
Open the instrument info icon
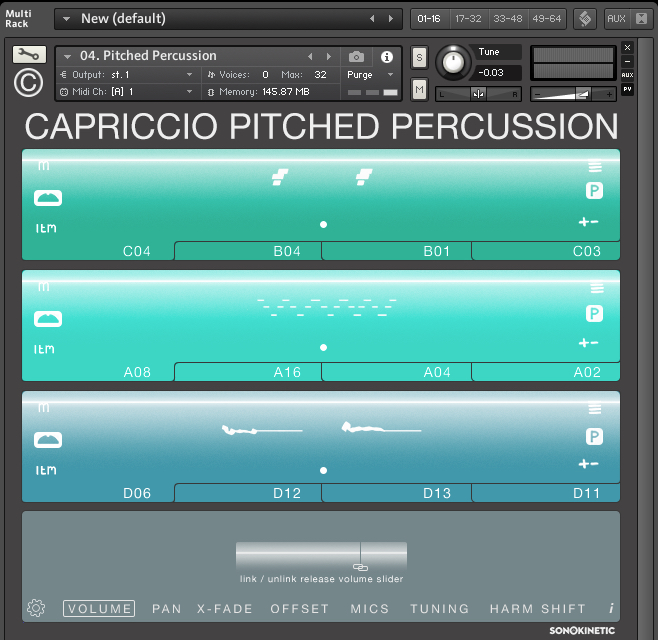tap(386, 57)
